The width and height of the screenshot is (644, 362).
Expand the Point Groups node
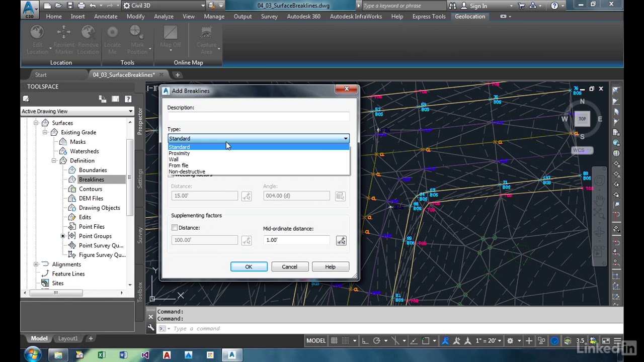pyautogui.click(x=63, y=236)
